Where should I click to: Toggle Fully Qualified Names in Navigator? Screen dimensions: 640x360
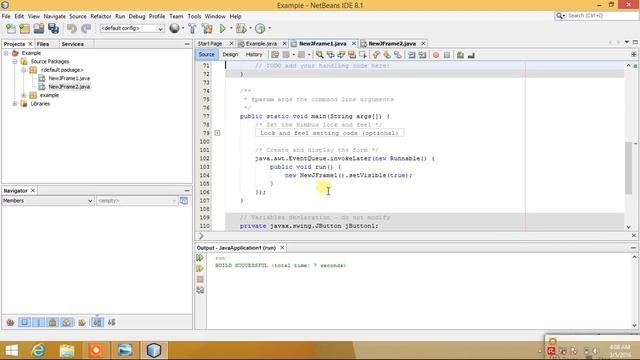[82, 322]
